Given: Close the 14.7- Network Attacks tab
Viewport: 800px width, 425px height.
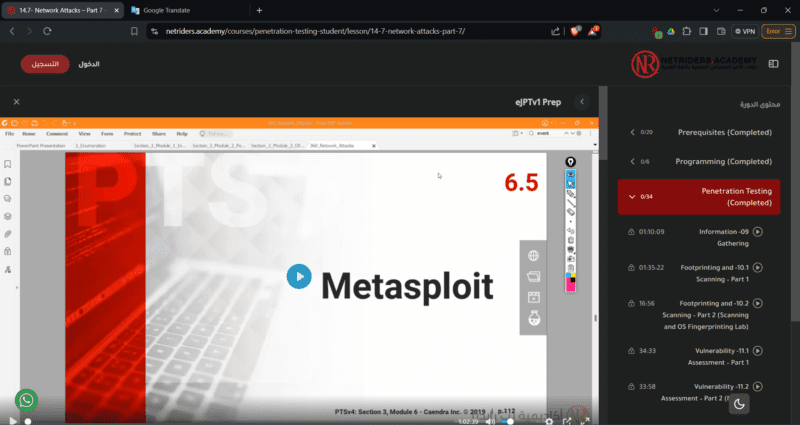Looking at the screenshot, I should (116, 10).
